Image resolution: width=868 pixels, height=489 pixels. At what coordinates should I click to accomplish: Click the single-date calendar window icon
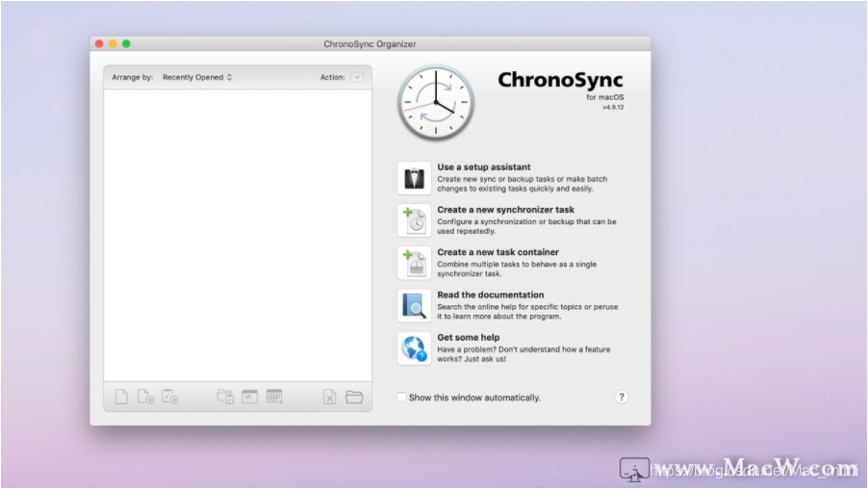point(249,397)
